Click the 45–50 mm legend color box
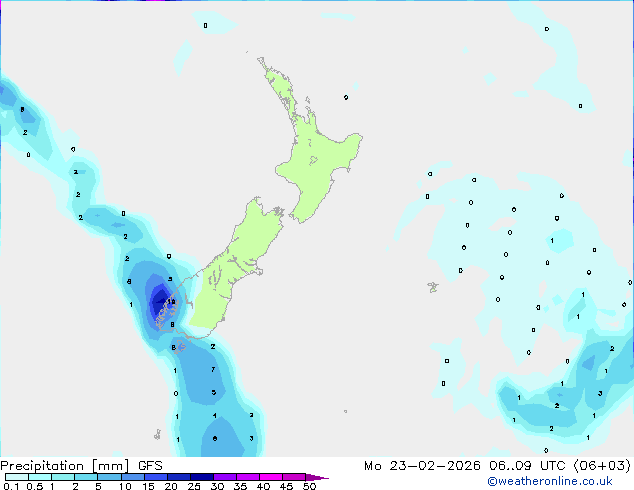Image resolution: width=634 pixels, height=490 pixels. click(x=294, y=477)
